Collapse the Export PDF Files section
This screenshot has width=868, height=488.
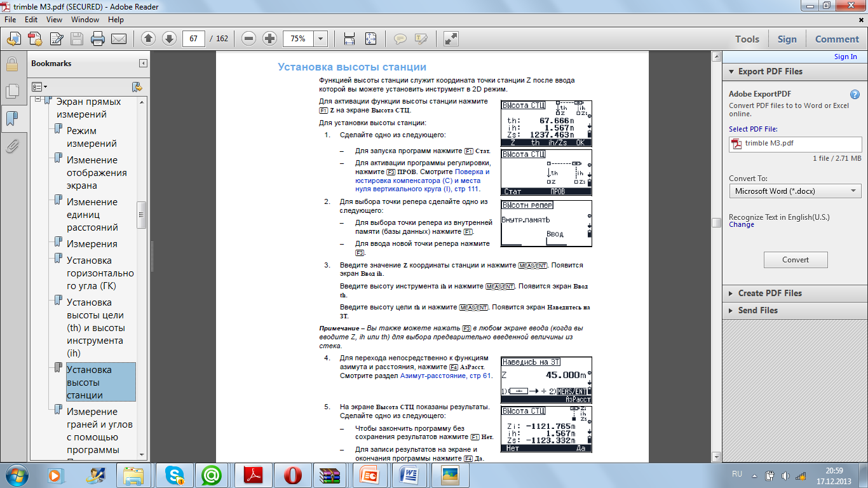[x=731, y=72]
